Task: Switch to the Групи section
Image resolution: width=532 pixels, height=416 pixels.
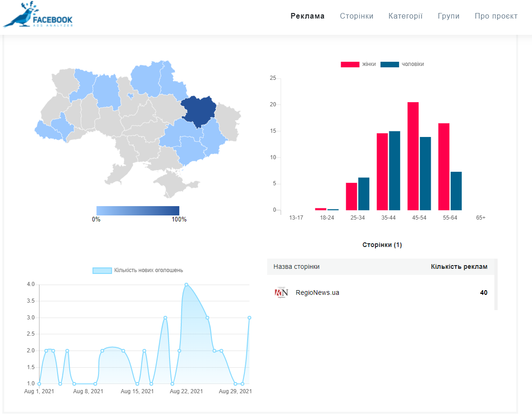Action: pos(448,16)
